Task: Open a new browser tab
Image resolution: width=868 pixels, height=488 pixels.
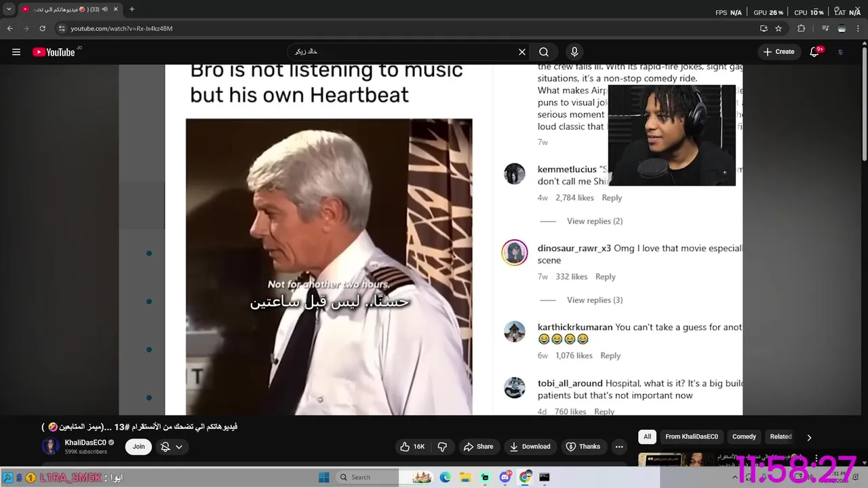Action: [132, 9]
